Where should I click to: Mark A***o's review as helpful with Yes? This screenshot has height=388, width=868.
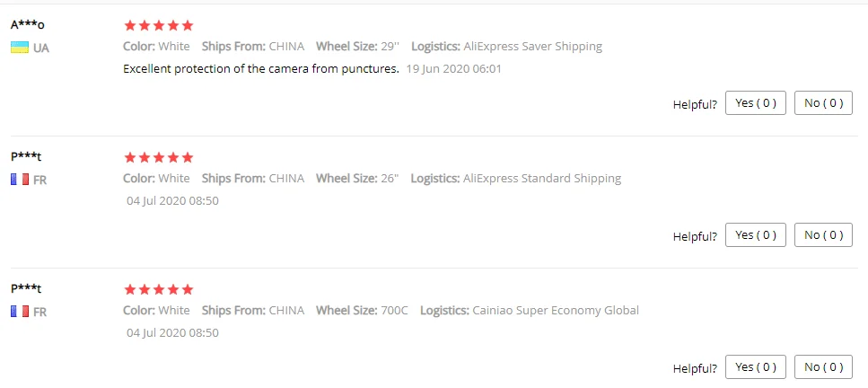756,103
